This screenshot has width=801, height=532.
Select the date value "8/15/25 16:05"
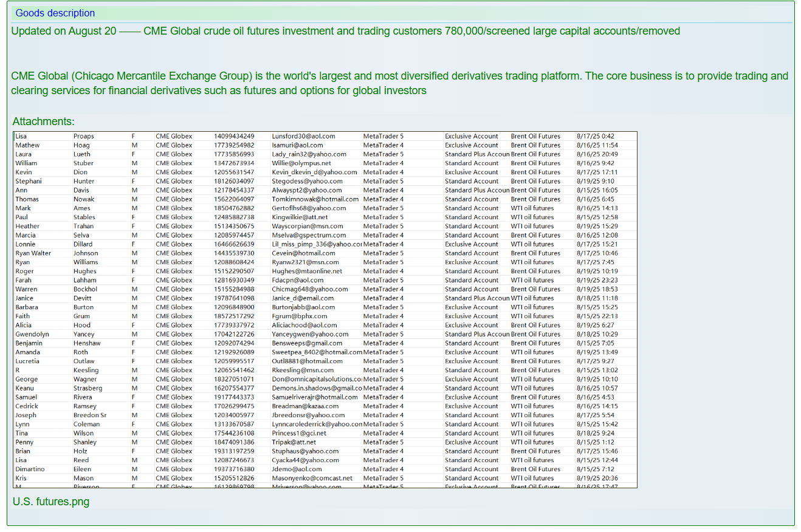pos(597,190)
